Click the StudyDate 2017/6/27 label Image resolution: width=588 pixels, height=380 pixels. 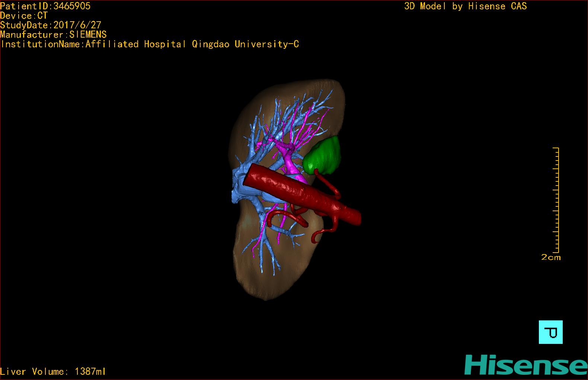pyautogui.click(x=51, y=25)
